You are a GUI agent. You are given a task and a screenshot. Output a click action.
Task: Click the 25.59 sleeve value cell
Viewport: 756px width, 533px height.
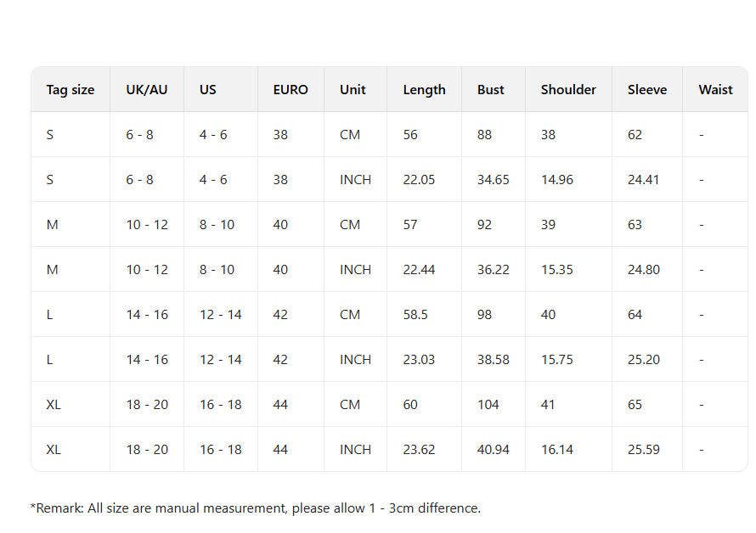(644, 449)
